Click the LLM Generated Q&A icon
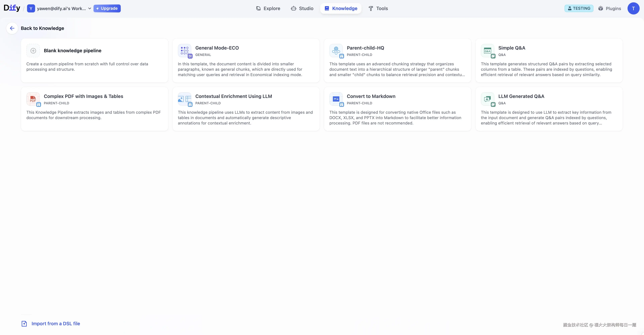 pos(487,99)
